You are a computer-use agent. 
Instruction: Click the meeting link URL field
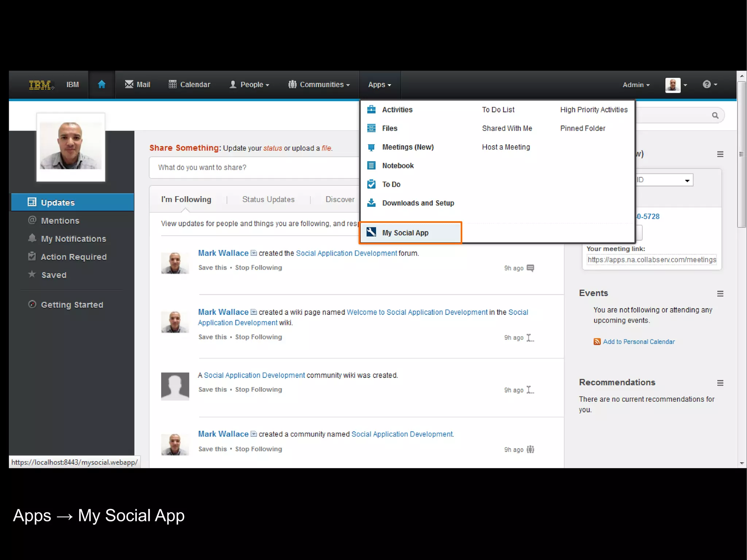tap(651, 260)
